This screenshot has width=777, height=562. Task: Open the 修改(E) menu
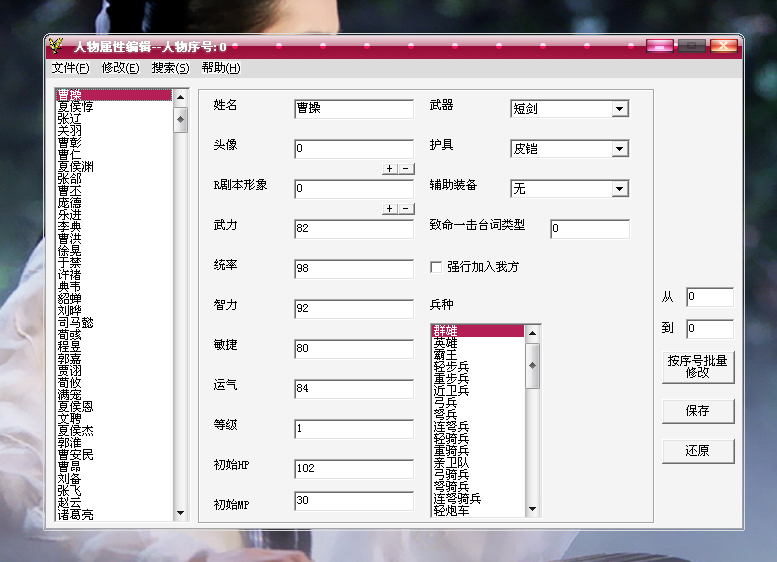120,68
